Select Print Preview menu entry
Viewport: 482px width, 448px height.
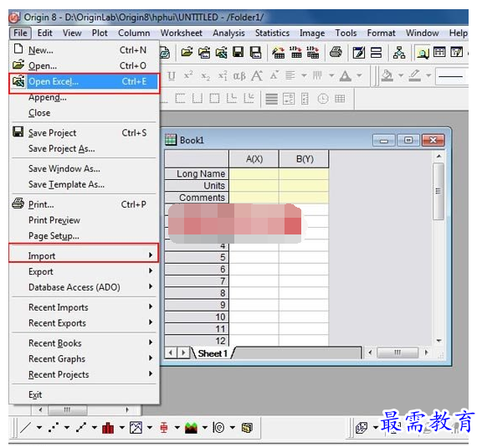84,220
